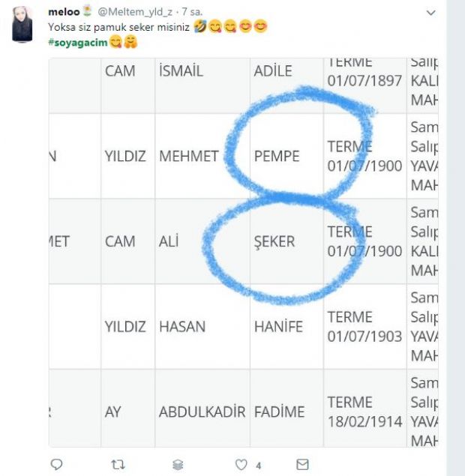Click the circled name PEMPE in the image
Image resolution: width=465 pixels, height=476 pixels.
pyautogui.click(x=277, y=157)
